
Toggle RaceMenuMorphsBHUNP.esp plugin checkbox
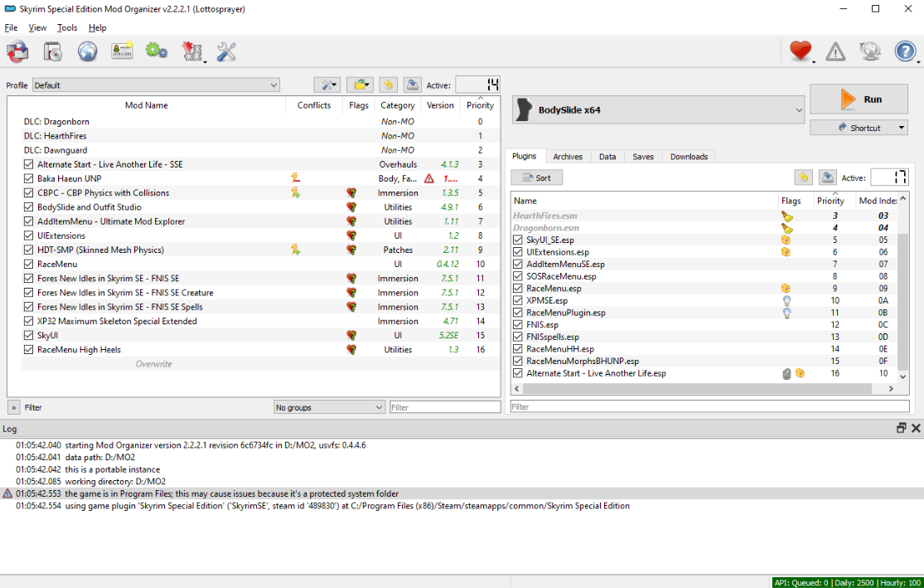click(517, 361)
